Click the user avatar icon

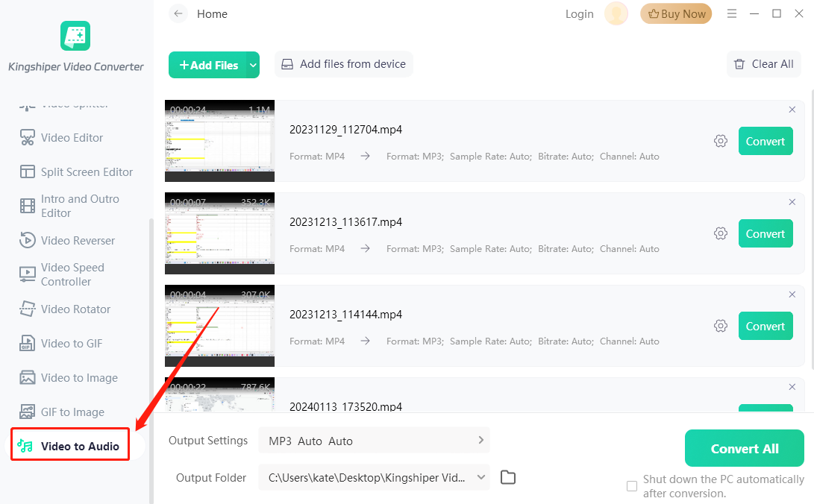click(616, 14)
